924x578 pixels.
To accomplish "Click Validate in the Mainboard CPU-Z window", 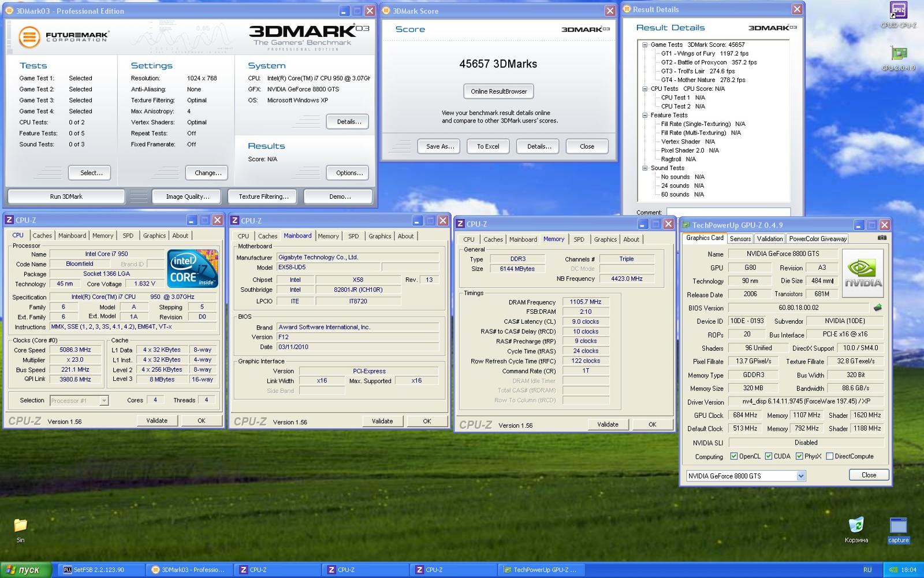I will [x=382, y=421].
